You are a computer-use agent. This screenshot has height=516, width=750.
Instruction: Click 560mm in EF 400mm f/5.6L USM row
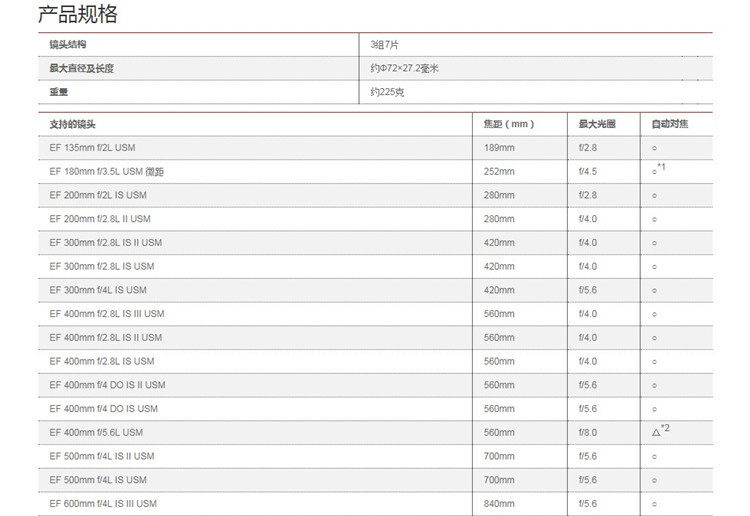499,433
